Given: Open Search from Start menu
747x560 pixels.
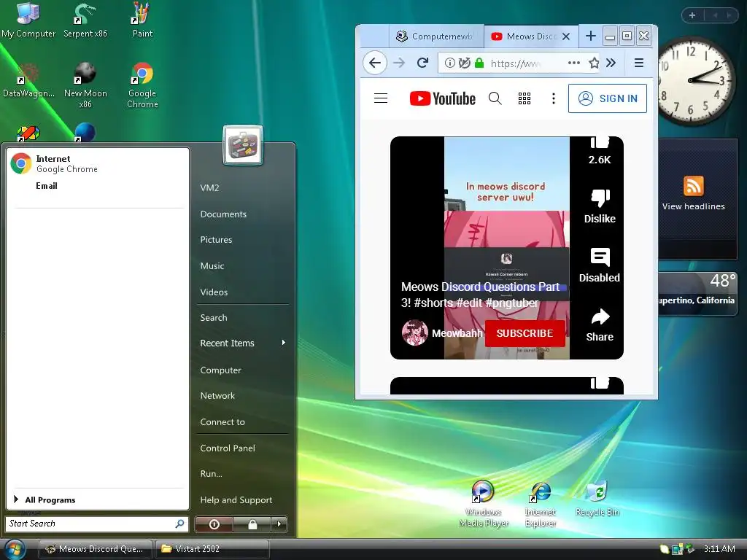Looking at the screenshot, I should coord(214,318).
